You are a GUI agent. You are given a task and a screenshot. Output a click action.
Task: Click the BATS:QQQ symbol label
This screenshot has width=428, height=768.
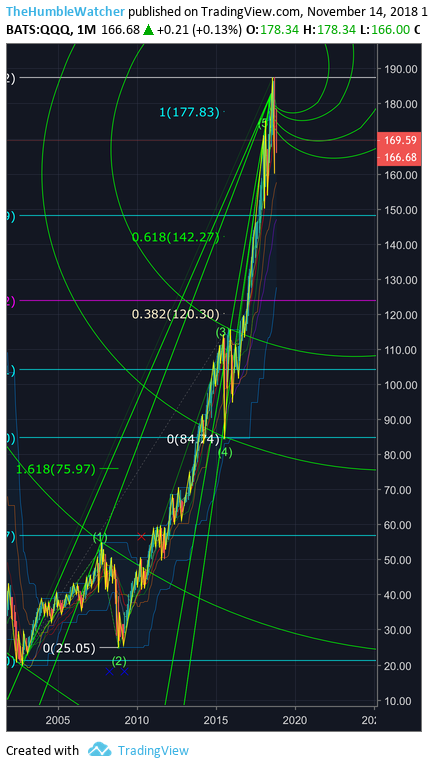coord(39,30)
